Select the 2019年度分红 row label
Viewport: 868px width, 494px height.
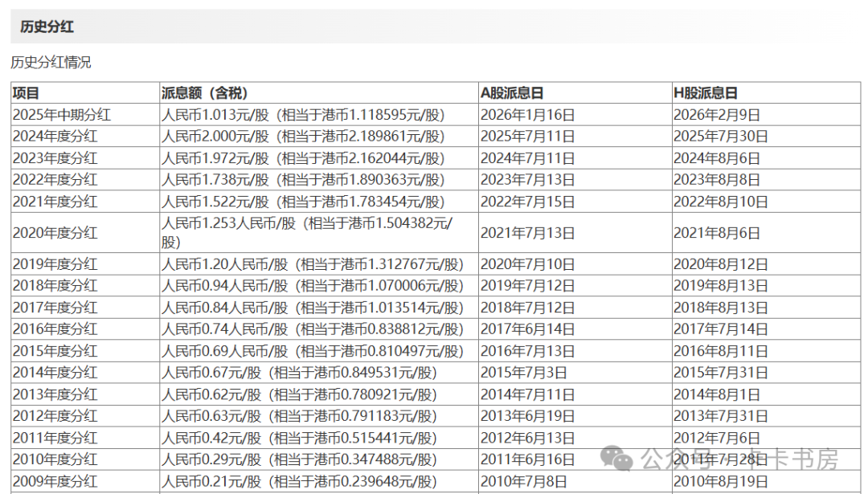coord(55,264)
